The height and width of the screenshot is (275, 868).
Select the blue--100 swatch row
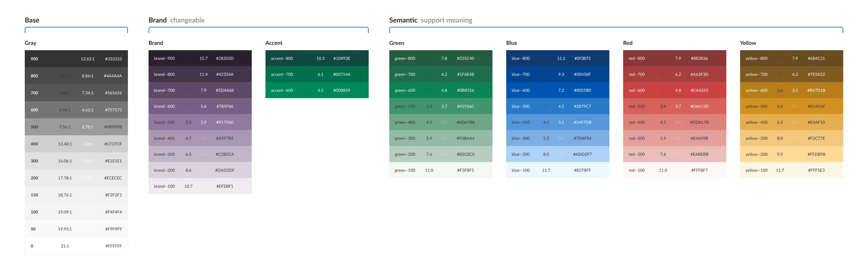click(557, 170)
